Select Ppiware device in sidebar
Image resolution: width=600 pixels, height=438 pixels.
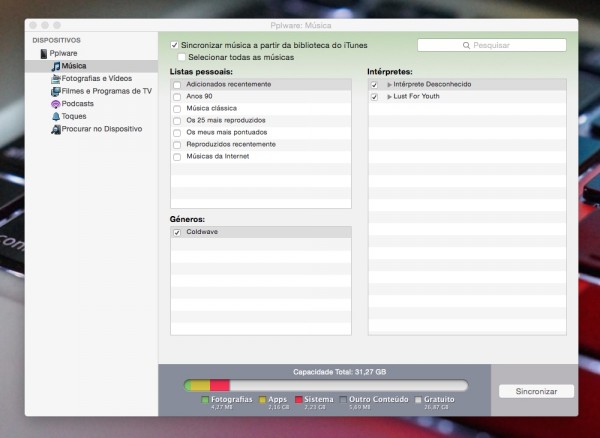click(63, 54)
